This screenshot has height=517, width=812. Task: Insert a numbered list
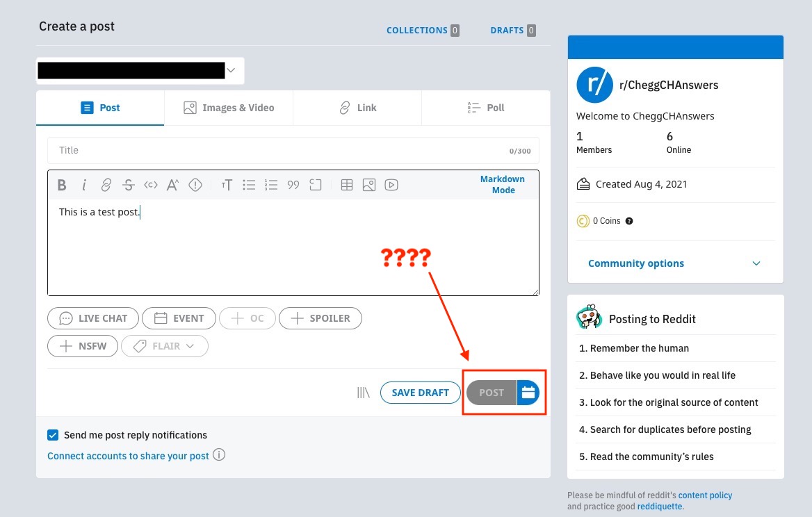271,185
